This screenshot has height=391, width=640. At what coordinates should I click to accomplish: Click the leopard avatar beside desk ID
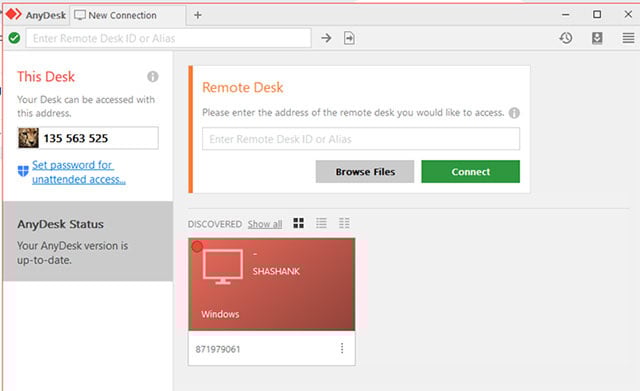pos(28,138)
